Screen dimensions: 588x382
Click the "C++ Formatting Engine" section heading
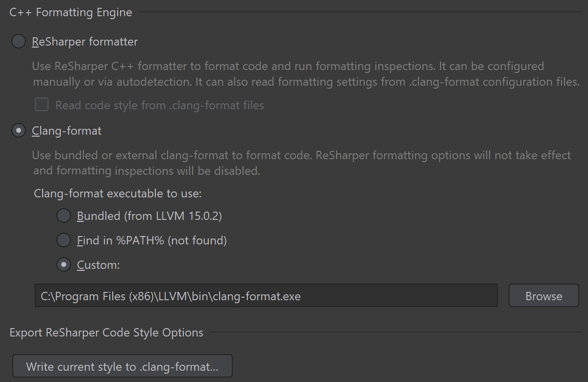tap(71, 12)
